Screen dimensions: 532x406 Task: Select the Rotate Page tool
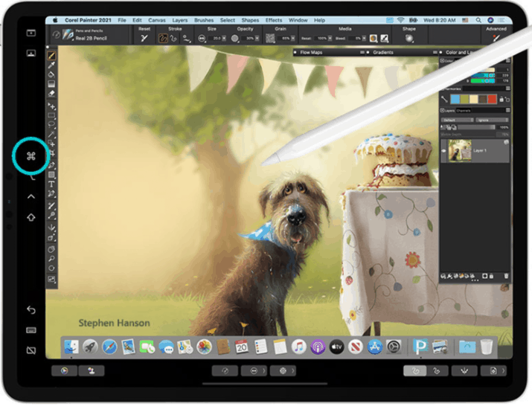pos(51,268)
